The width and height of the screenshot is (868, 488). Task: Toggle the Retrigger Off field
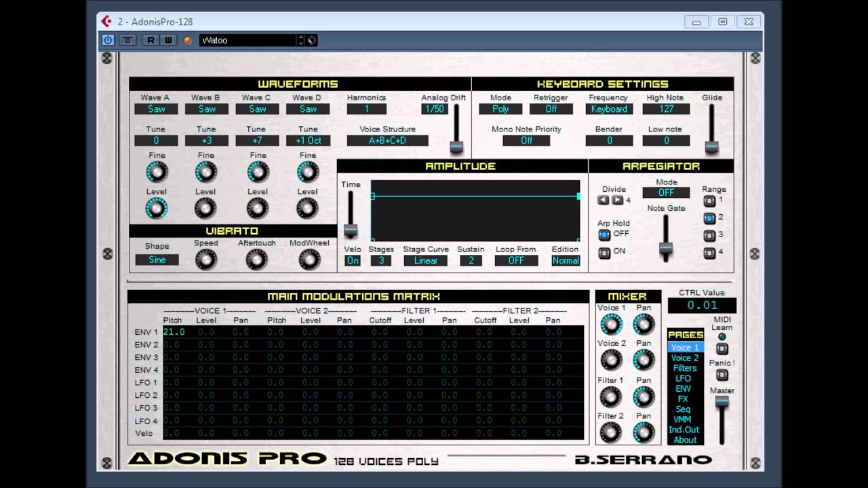click(x=551, y=108)
